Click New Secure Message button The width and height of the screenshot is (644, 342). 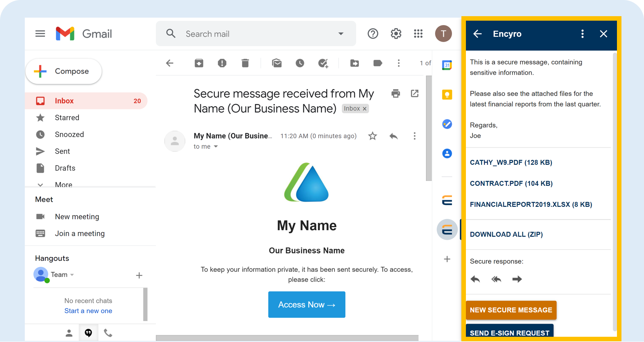tap(511, 310)
